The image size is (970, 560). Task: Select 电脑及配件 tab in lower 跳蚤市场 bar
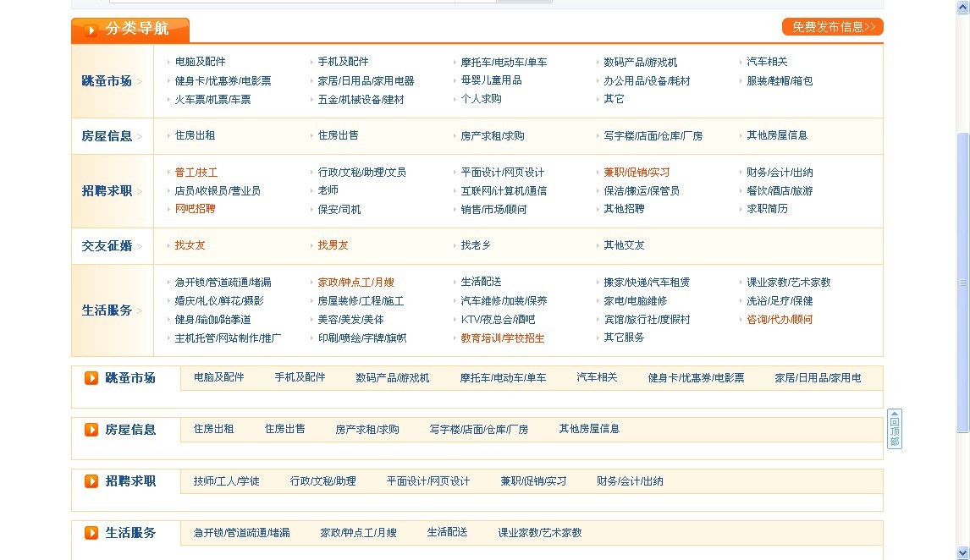[x=219, y=377]
